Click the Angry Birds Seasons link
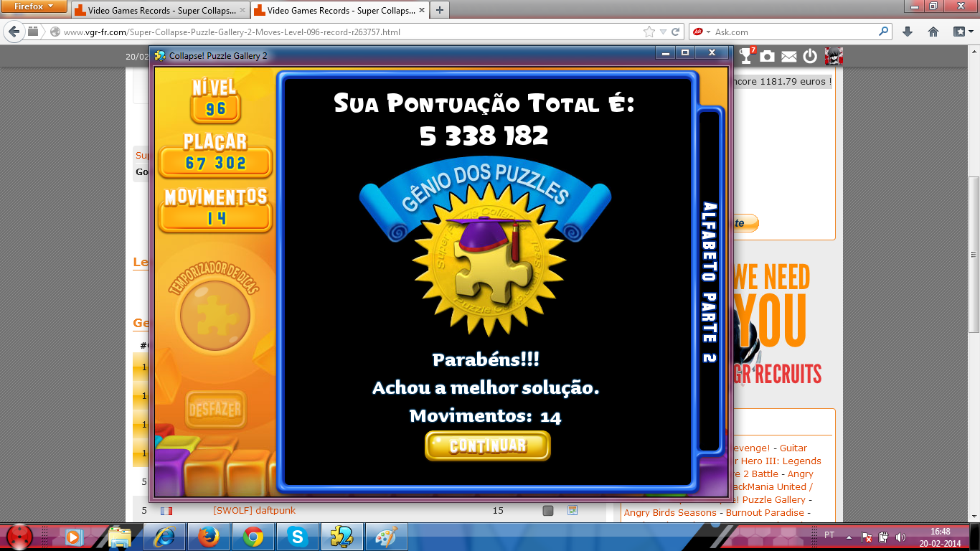Image resolution: width=980 pixels, height=551 pixels. [x=670, y=512]
